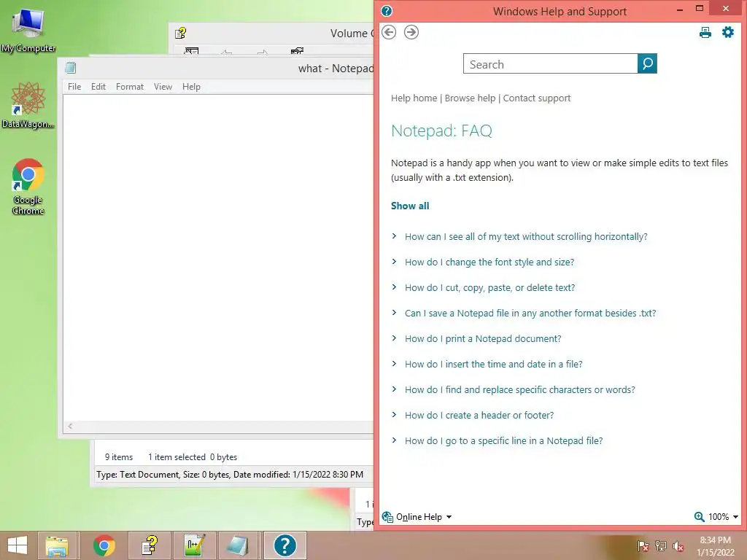Open Notepad Format menu

tap(130, 87)
